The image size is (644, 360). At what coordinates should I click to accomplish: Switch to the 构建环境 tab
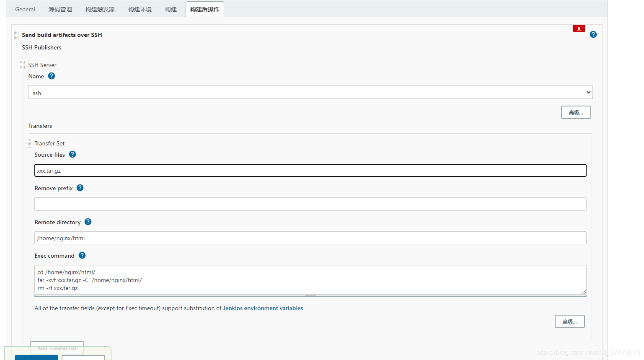coord(140,9)
